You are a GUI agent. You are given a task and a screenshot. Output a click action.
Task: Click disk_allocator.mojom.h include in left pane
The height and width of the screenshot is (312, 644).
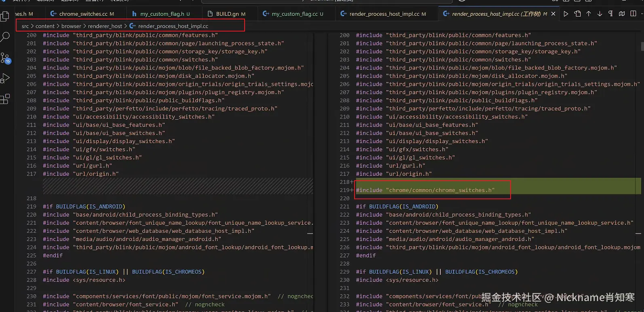tap(148, 76)
